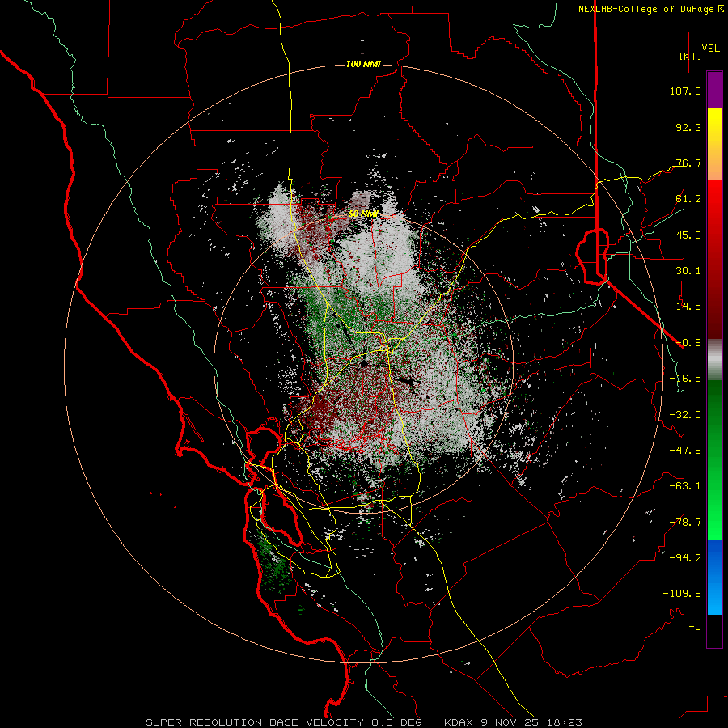728x728 pixels.
Task: Click the TH legend label
Action: click(x=695, y=630)
